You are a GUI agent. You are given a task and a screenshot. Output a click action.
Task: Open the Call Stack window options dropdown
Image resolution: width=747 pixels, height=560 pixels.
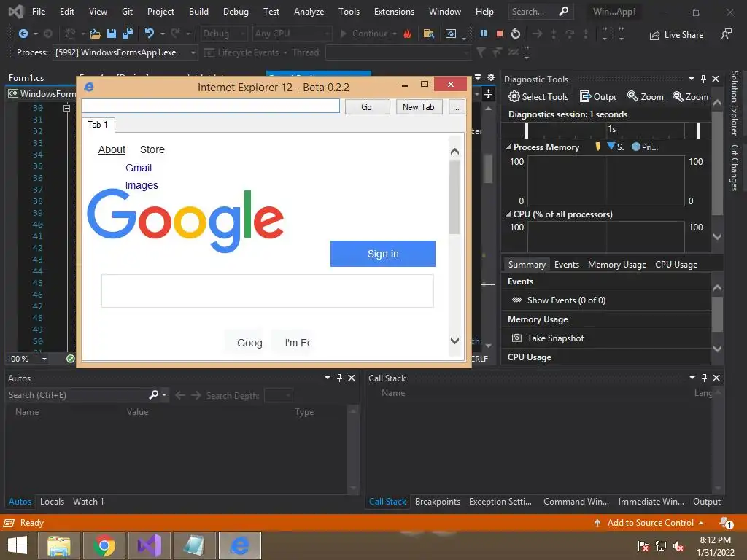[x=692, y=378]
